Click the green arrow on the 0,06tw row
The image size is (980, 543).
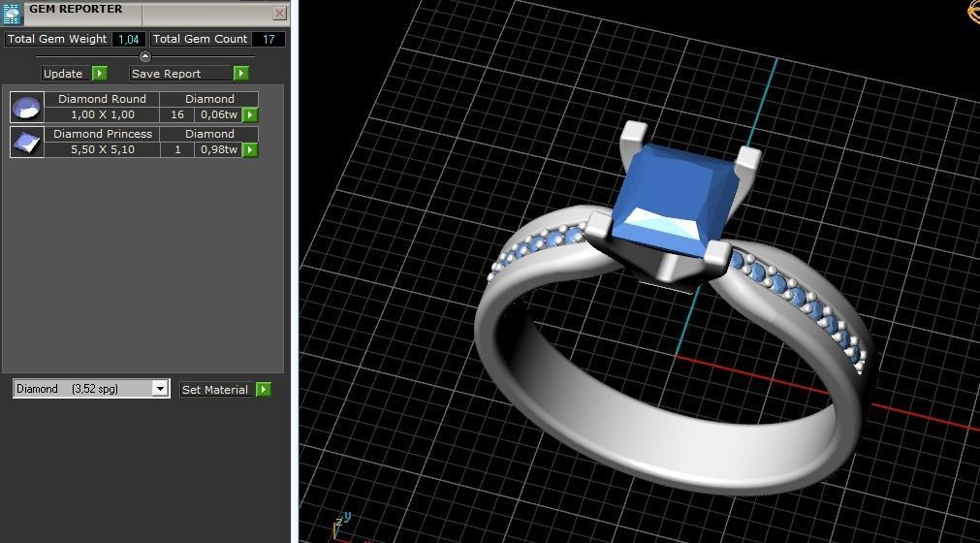pyautogui.click(x=250, y=115)
